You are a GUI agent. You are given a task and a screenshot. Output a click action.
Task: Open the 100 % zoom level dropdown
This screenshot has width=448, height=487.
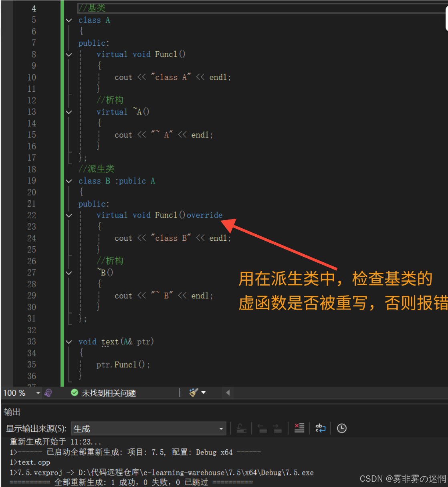(38, 393)
